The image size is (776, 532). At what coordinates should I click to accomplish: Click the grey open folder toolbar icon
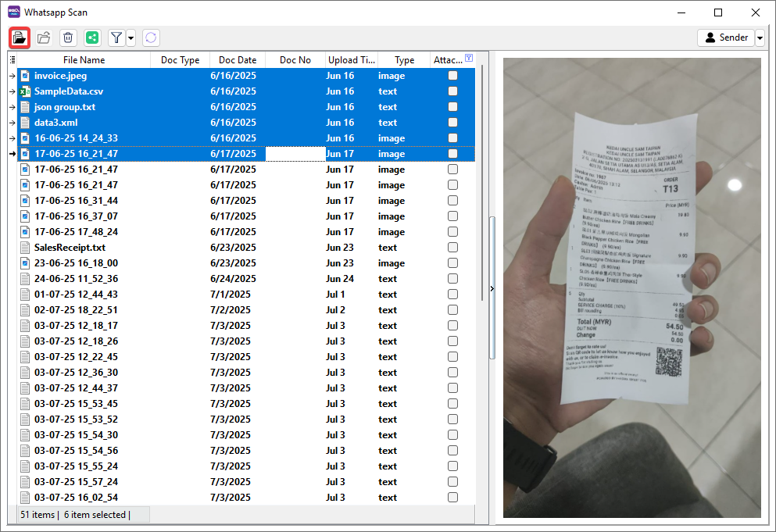(44, 37)
